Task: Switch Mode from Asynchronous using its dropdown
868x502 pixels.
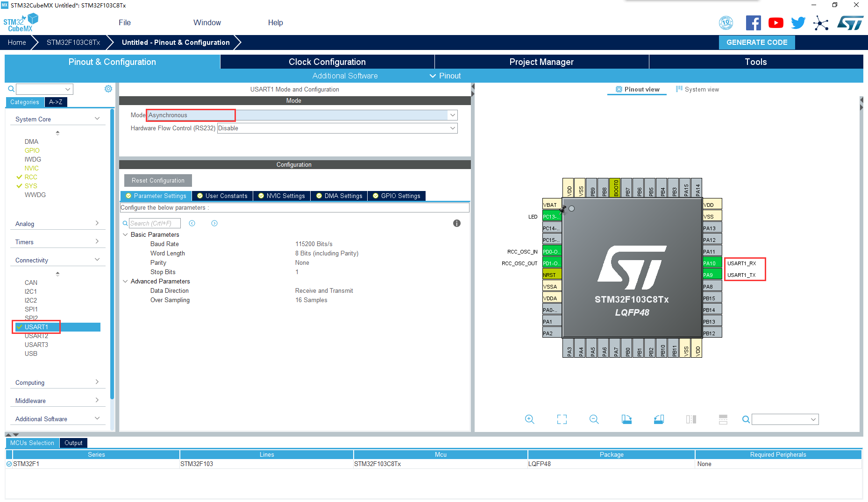Action: (451, 114)
